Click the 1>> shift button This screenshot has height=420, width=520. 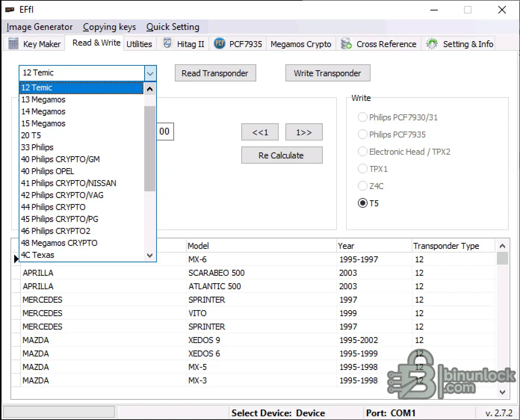point(304,132)
